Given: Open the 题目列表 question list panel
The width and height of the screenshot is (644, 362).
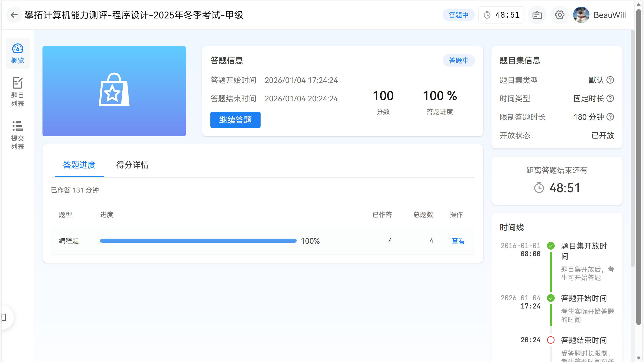Looking at the screenshot, I should tap(17, 91).
